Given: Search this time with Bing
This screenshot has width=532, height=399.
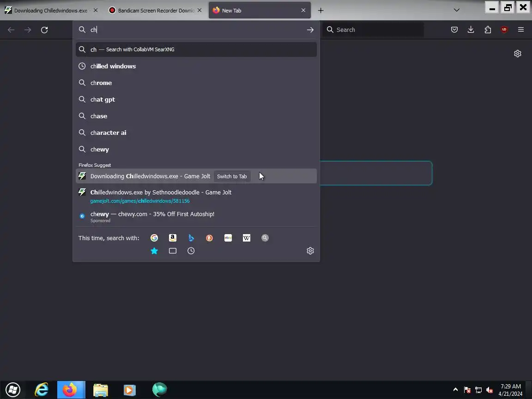Looking at the screenshot, I should pos(191,238).
